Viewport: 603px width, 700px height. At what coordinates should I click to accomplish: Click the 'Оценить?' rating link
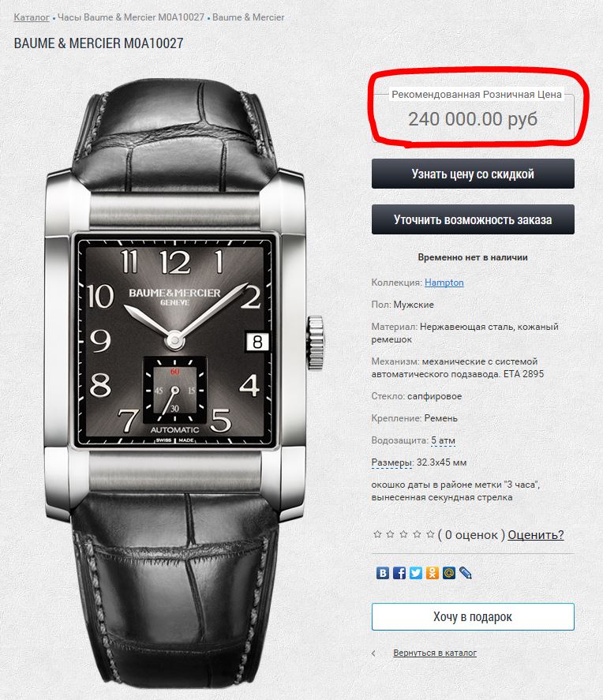pyautogui.click(x=536, y=535)
